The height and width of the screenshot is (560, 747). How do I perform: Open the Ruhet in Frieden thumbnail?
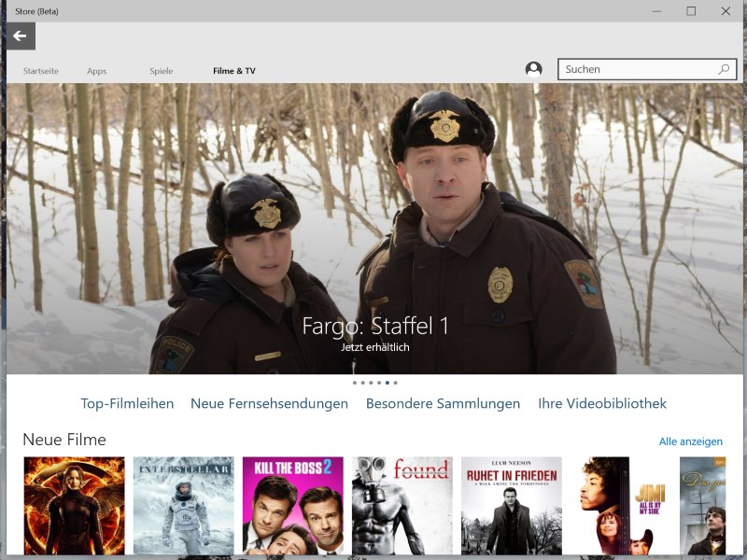(x=512, y=506)
